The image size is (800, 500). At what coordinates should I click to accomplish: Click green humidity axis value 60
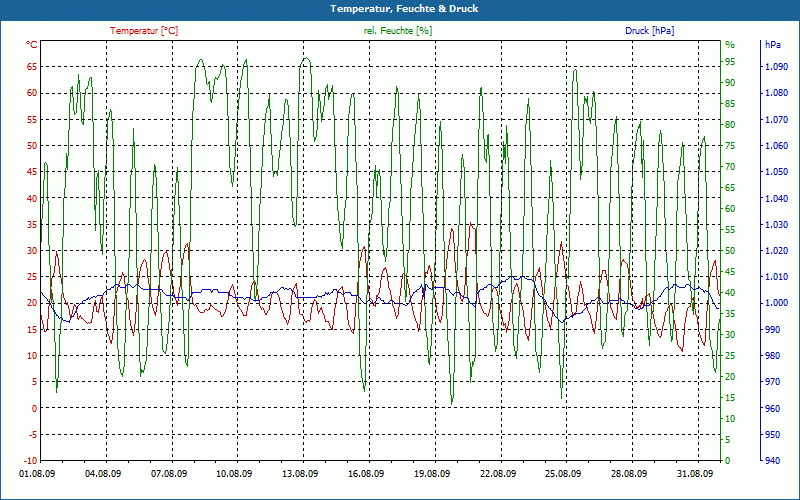(730, 209)
